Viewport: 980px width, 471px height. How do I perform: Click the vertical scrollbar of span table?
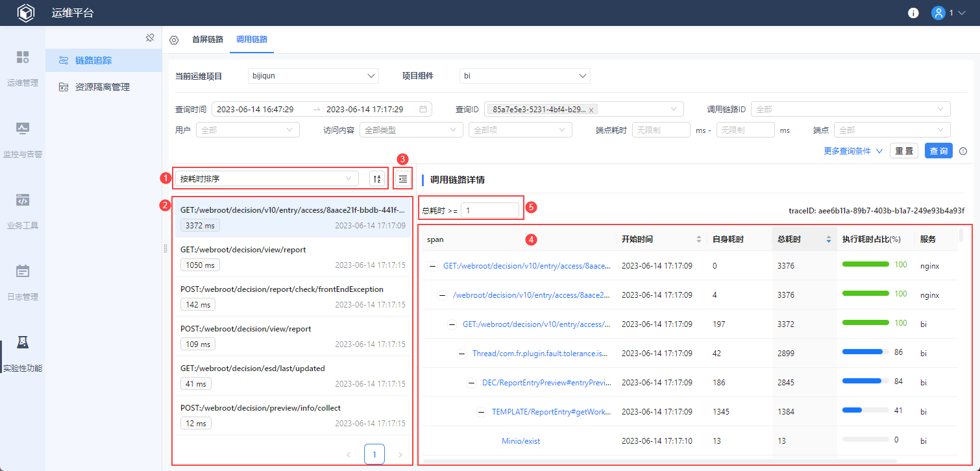[x=961, y=235]
